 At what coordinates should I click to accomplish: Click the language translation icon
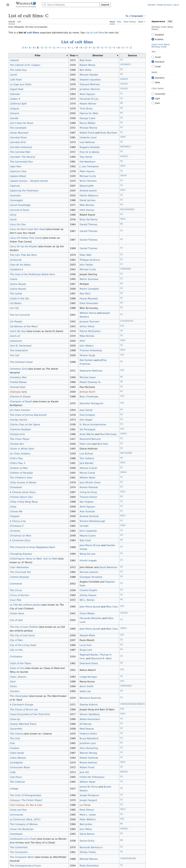[x=127, y=16]
